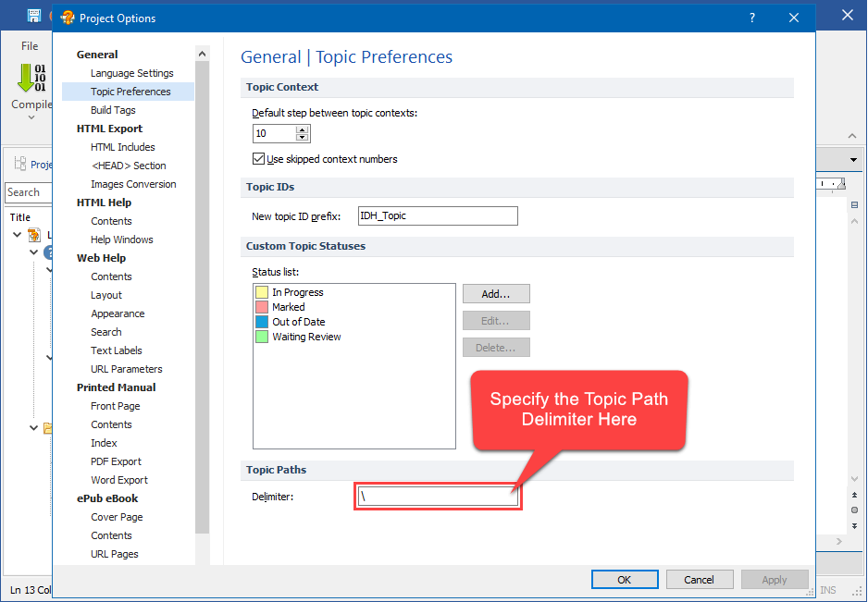The width and height of the screenshot is (868, 602).
Task: Click sidebar scrollbar up arrow
Action: point(202,54)
